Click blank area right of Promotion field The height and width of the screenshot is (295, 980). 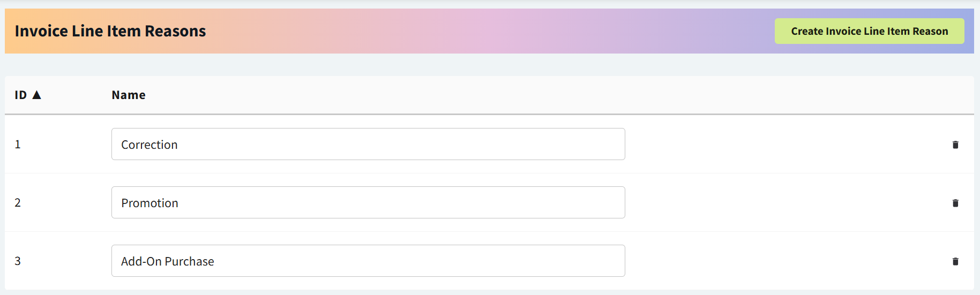777,202
